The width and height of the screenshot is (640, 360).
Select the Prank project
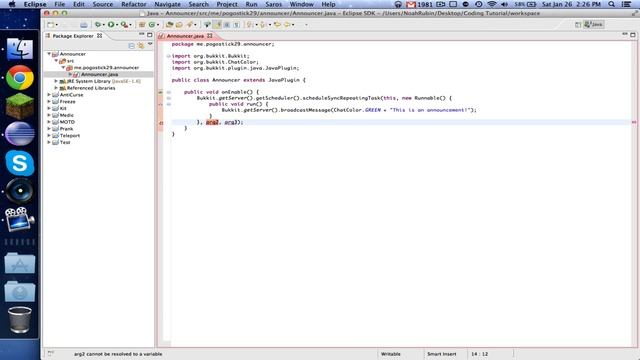tap(67, 129)
